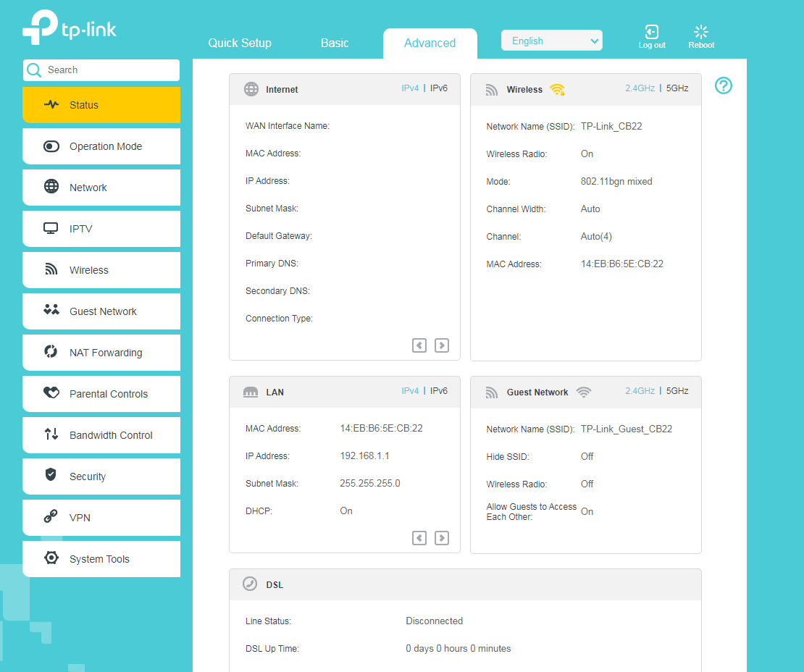Image resolution: width=804 pixels, height=672 pixels.
Task: Click the Log out text link
Action: (x=652, y=45)
